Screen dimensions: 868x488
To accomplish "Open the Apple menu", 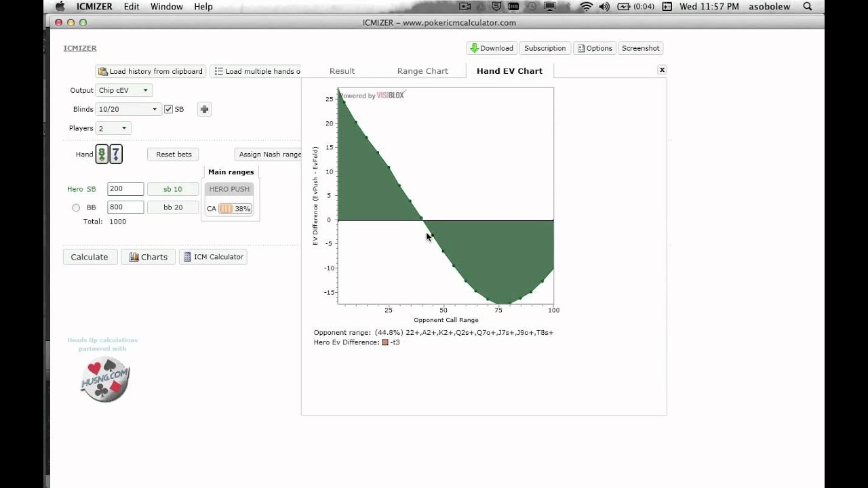I will pos(60,7).
